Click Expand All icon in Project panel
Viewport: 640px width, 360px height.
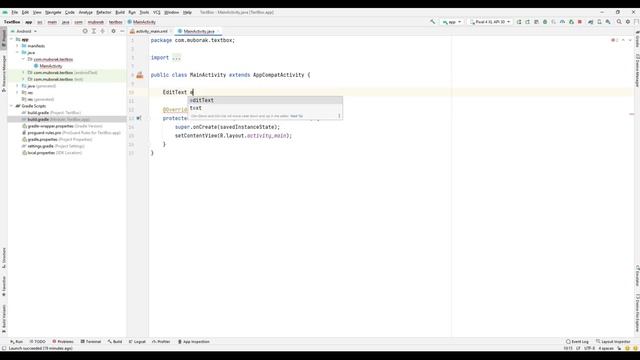point(94,31)
